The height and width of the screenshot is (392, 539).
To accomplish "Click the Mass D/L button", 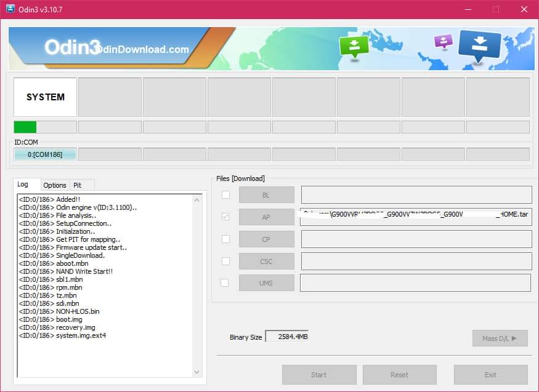I will coord(500,338).
